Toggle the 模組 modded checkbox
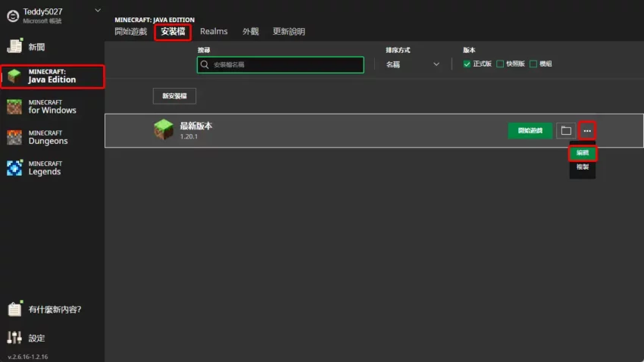This screenshot has width=644, height=362. 533,64
